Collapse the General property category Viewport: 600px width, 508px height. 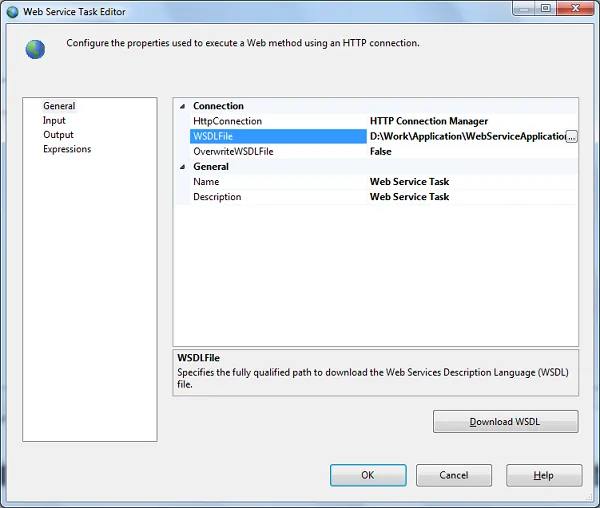183,167
